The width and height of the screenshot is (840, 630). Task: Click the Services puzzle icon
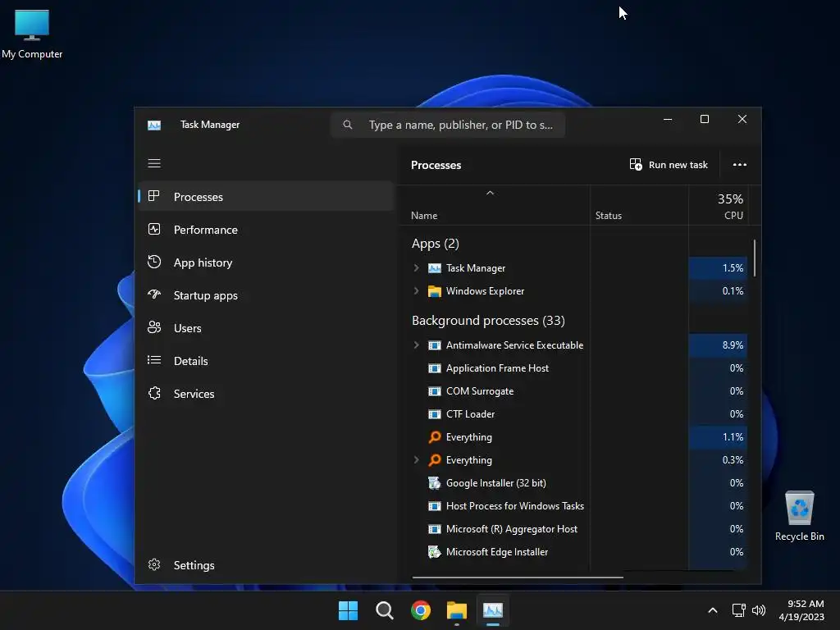153,393
